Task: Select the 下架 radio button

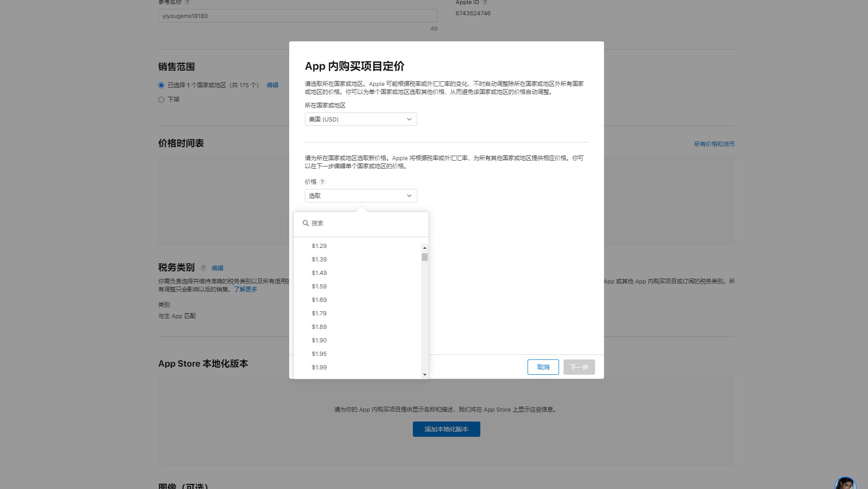Action: coord(161,100)
